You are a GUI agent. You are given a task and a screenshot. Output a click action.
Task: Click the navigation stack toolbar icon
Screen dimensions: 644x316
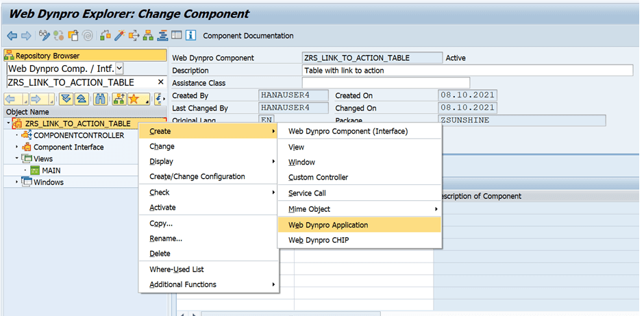click(x=163, y=36)
